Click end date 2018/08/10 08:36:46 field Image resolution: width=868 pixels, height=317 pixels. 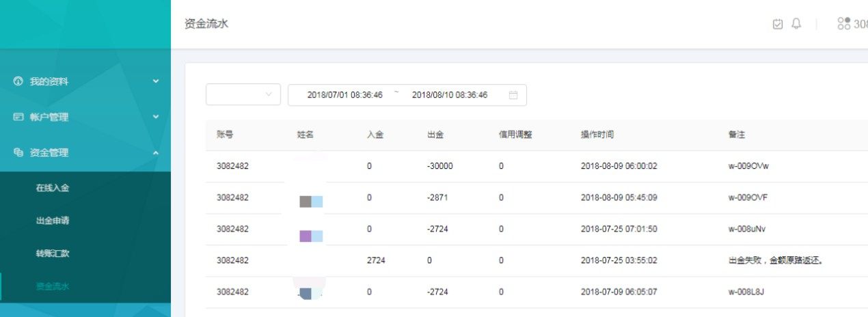pyautogui.click(x=449, y=95)
